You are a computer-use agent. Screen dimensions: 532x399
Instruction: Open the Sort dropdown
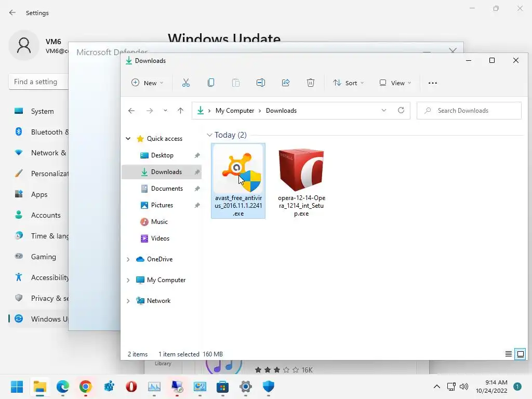[348, 83]
